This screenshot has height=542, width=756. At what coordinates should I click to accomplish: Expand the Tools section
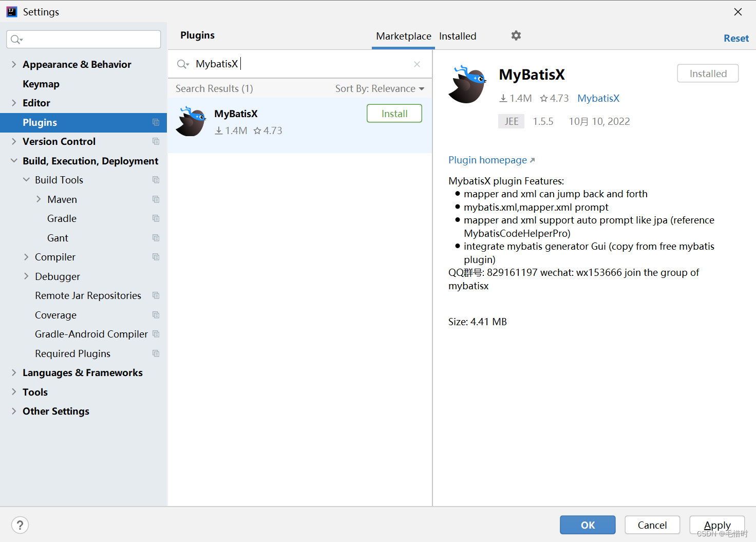pos(14,392)
